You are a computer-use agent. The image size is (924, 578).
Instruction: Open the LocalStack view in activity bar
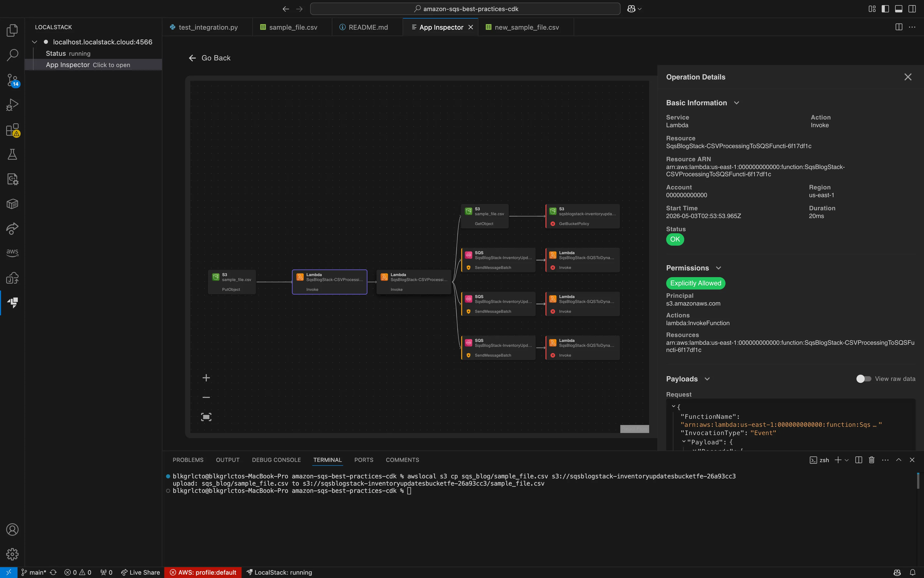12,303
